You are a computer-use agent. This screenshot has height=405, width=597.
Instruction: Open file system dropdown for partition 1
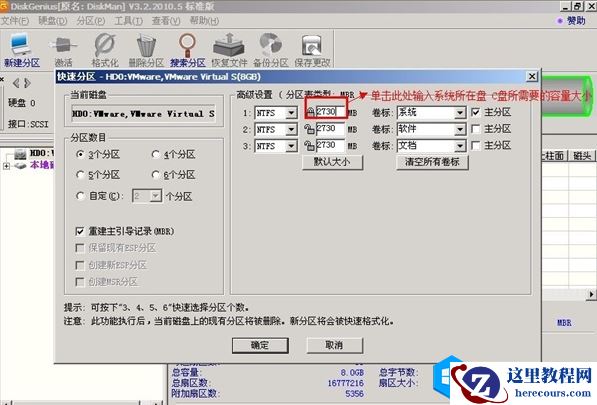point(292,113)
